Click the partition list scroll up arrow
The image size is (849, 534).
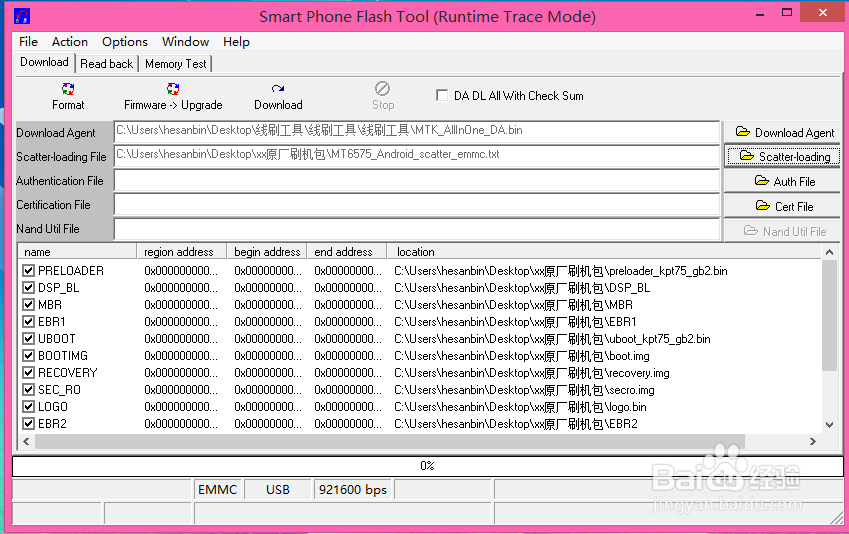pyautogui.click(x=830, y=252)
